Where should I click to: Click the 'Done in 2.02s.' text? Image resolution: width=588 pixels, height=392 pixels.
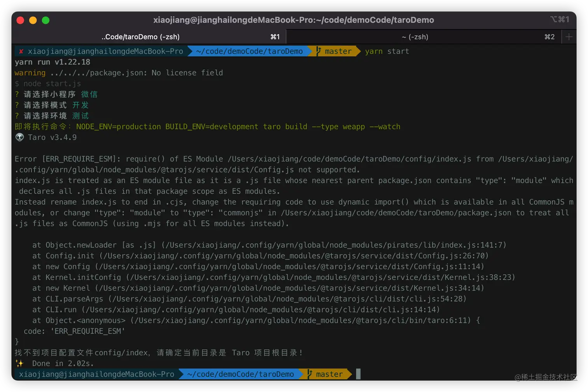tap(63, 363)
